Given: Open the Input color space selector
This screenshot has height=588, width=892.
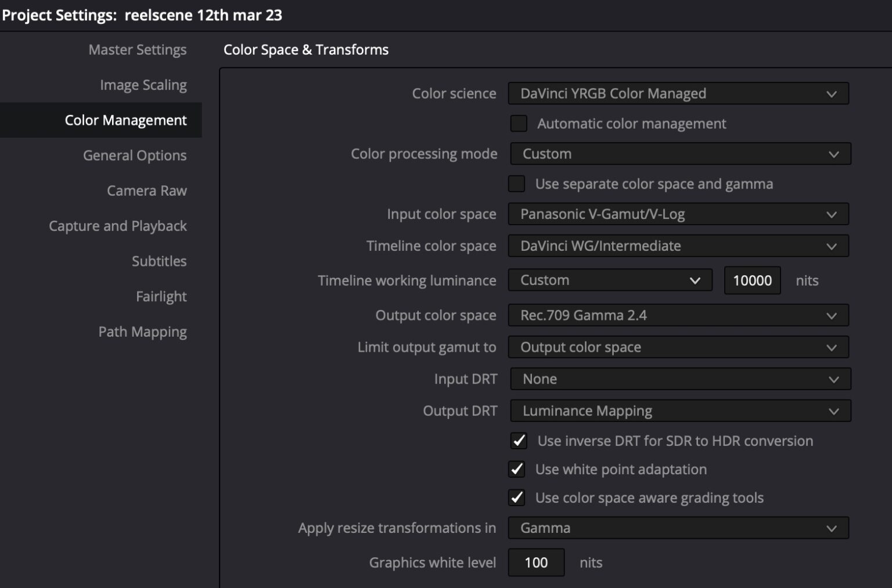Looking at the screenshot, I should (x=677, y=214).
